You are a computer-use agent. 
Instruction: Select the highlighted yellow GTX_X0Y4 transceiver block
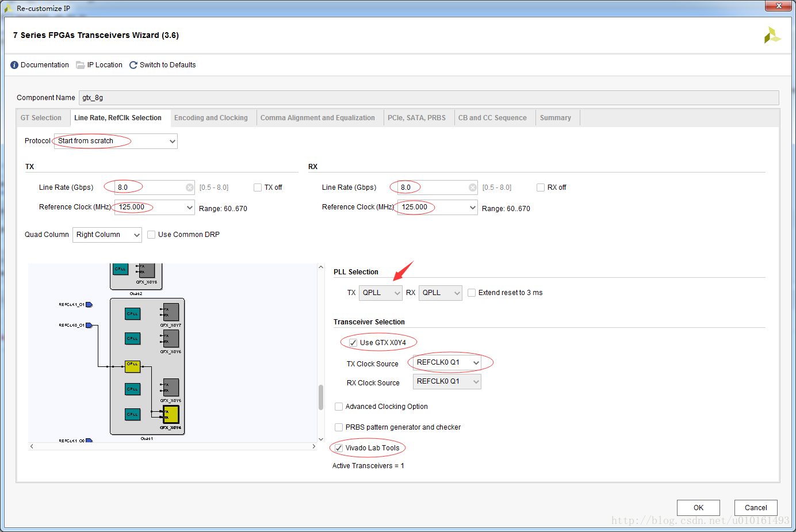coord(171,414)
